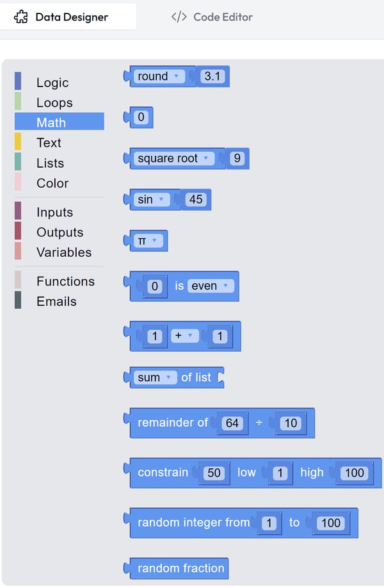Click the 'random integer from' block label
Screen dimensions: 384x588
[x=193, y=523]
